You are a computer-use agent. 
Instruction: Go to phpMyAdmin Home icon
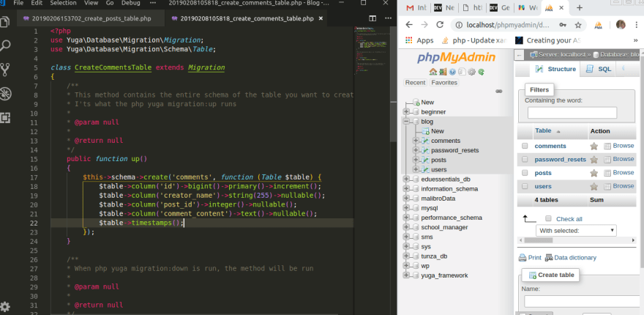[433, 72]
